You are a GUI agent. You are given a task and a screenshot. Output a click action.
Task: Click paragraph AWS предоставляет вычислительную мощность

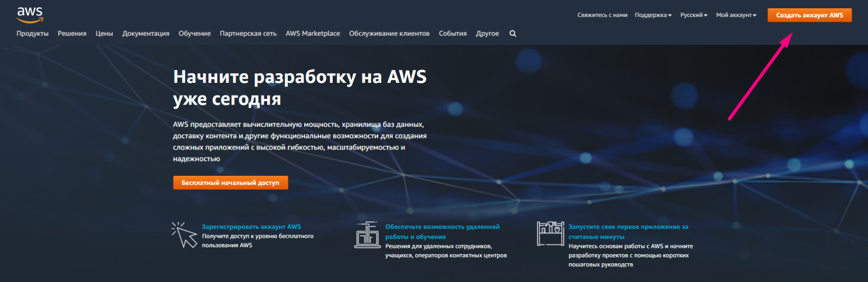point(299,141)
